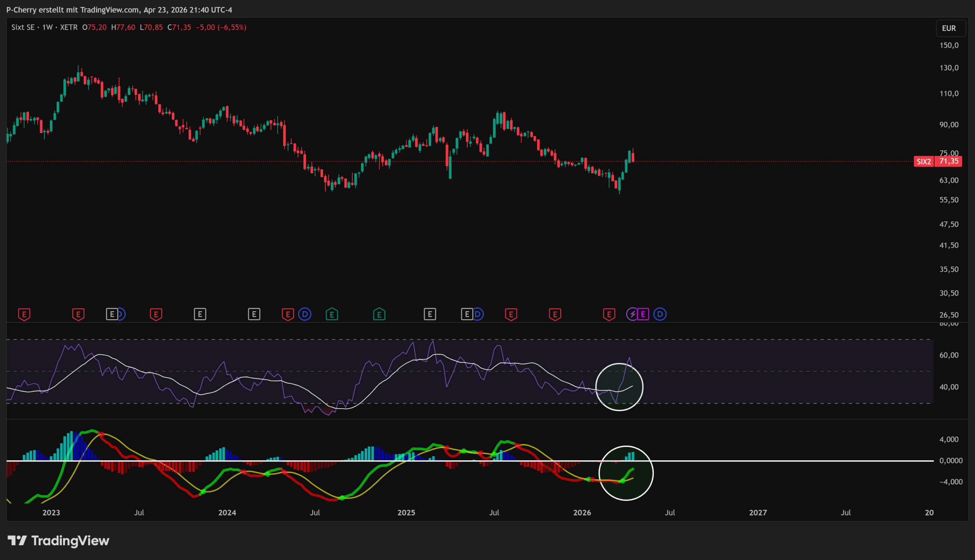Click the white E marker at early 2024
Image resolution: width=975 pixels, height=560 pixels.
tap(254, 314)
